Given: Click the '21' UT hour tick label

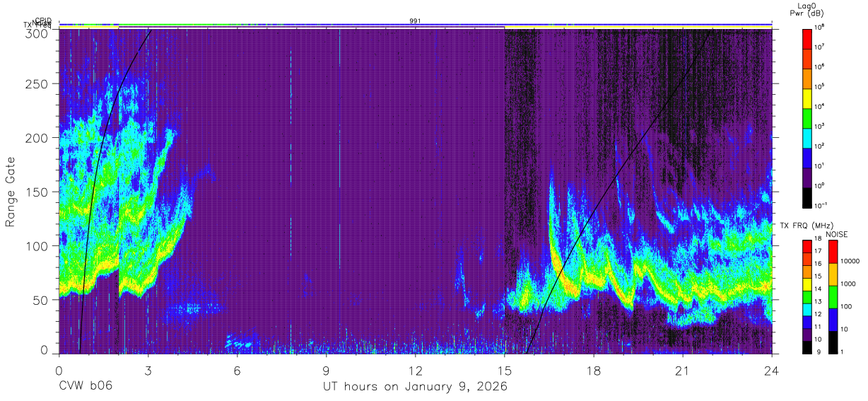Looking at the screenshot, I should coord(683,370).
